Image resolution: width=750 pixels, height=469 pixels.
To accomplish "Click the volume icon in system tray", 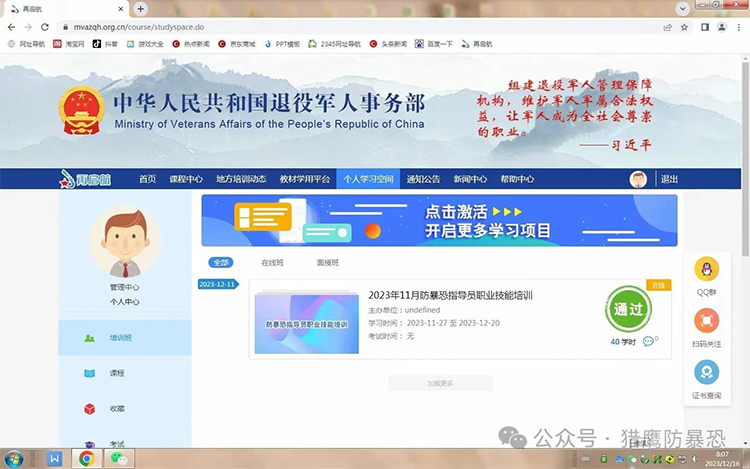I will point(695,459).
